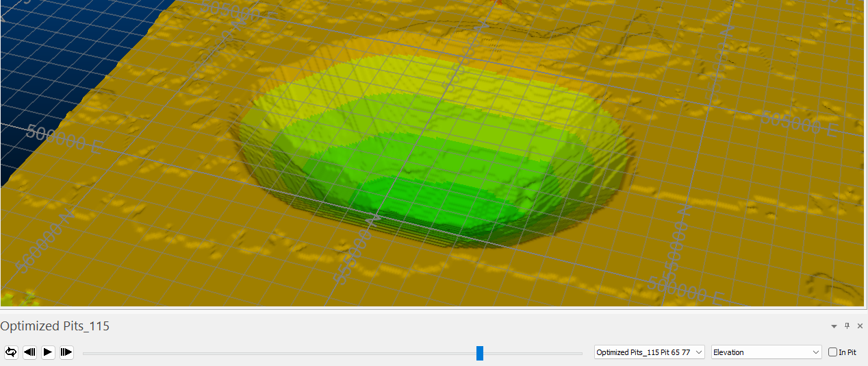This screenshot has width=868, height=366.
Task: Expand the Elevation attribute dropdown
Action: (x=766, y=352)
